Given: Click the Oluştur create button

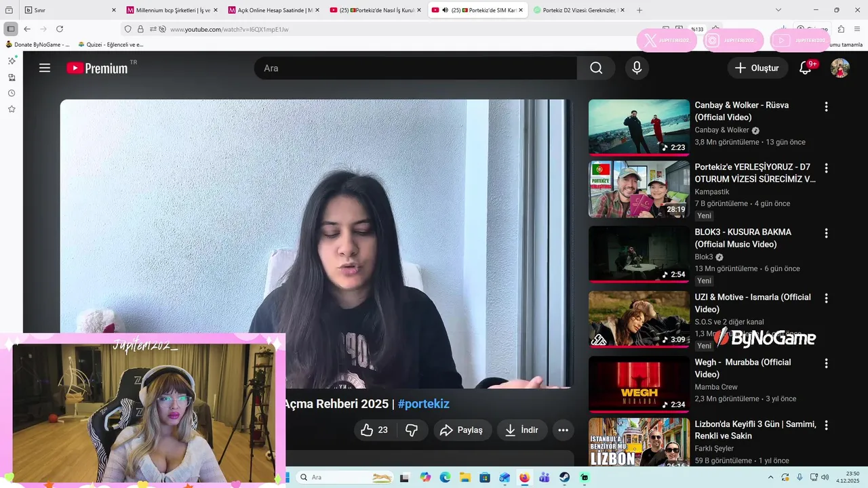Looking at the screenshot, I should 757,68.
